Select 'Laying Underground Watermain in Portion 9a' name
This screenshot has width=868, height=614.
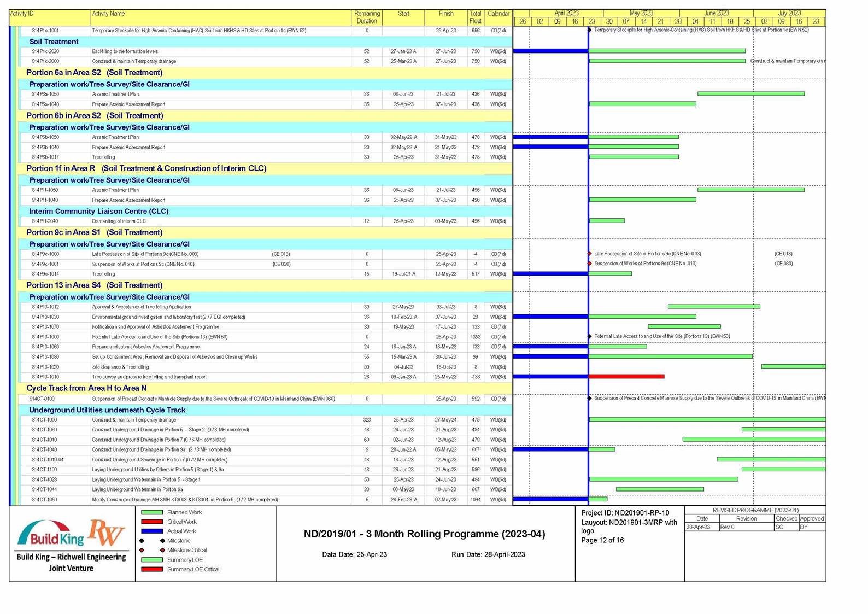(x=138, y=490)
